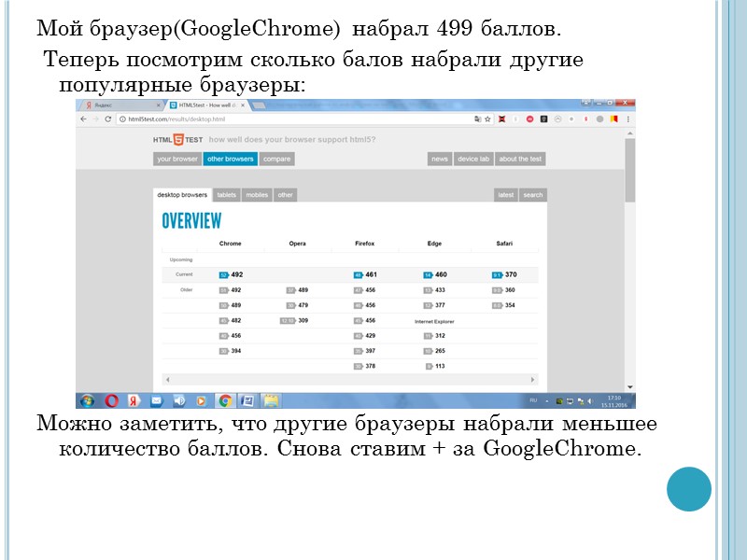
Task: Open the mail envelope taskbar icon
Action: [156, 401]
